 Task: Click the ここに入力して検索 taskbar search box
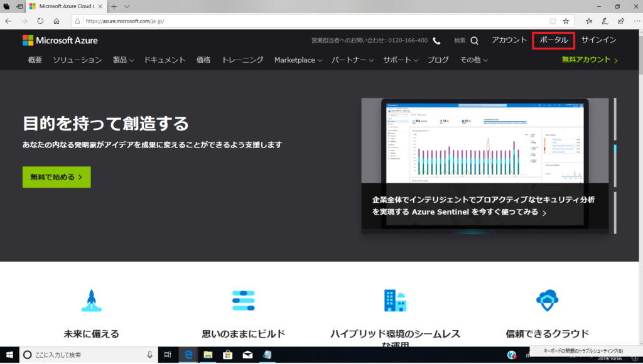(89, 355)
